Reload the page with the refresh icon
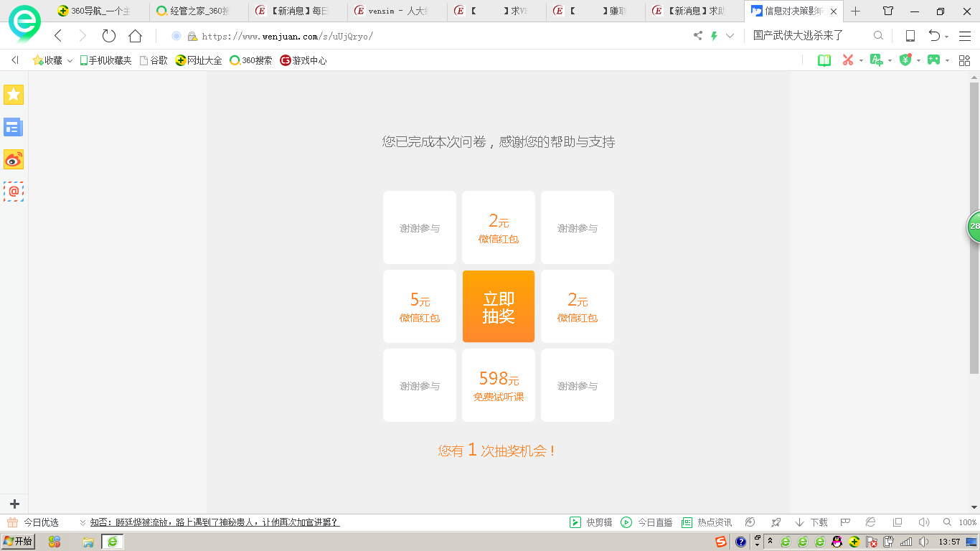 pyautogui.click(x=109, y=36)
